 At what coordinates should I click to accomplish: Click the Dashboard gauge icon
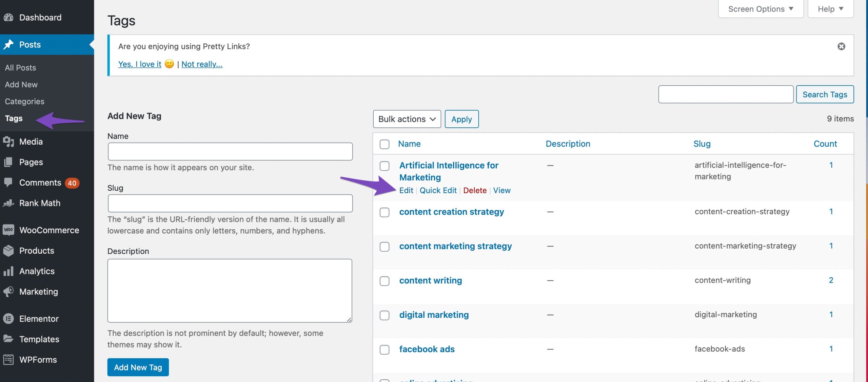(x=8, y=17)
